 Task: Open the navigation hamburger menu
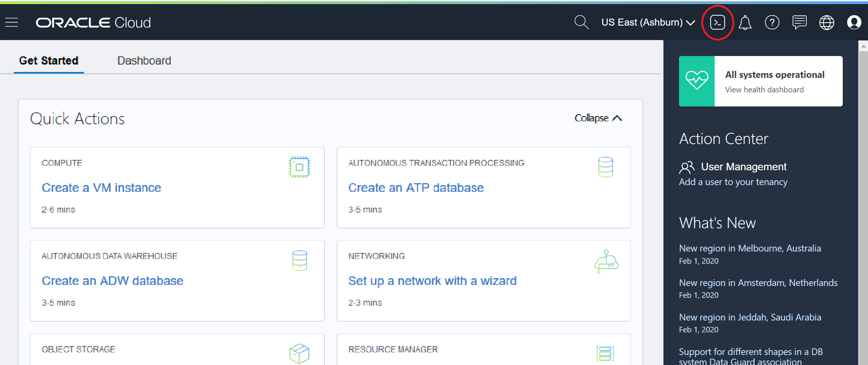tap(12, 22)
